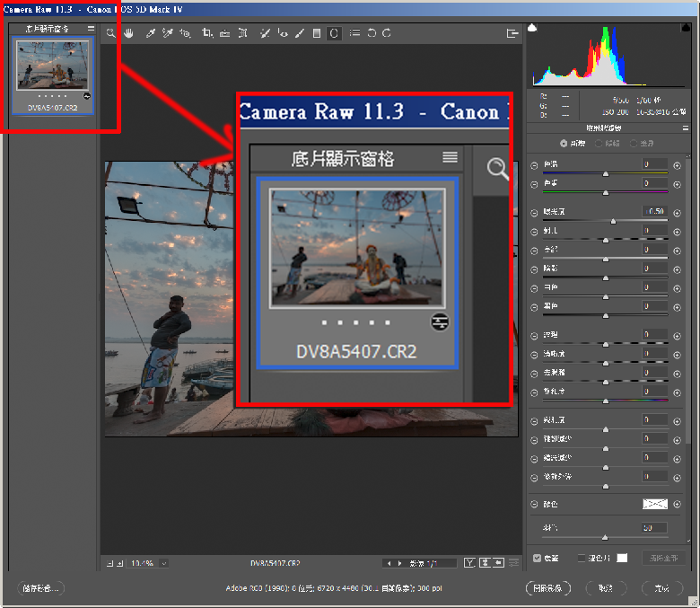Click plus icon for 陰影 slider
Viewport: 700px width, 608px height.
(x=678, y=269)
